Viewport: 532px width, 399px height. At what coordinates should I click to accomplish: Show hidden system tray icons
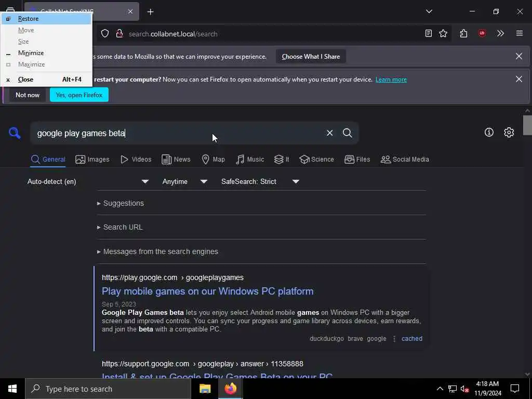click(x=440, y=389)
